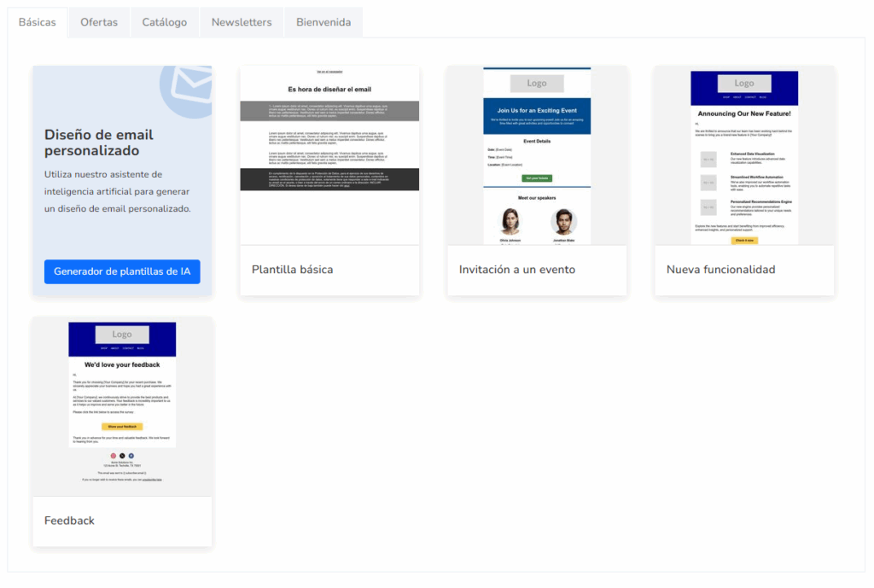Open the Bienvenida tab
The image size is (874, 588).
(x=323, y=22)
